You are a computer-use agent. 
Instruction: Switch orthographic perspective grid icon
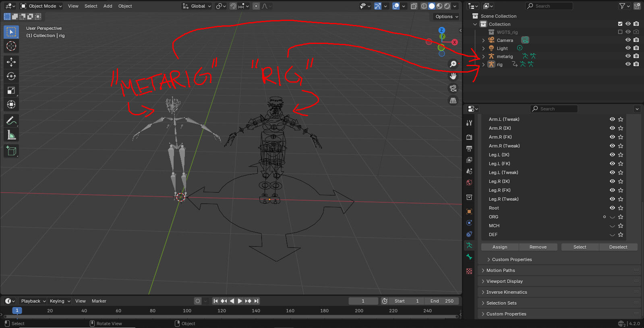click(453, 100)
